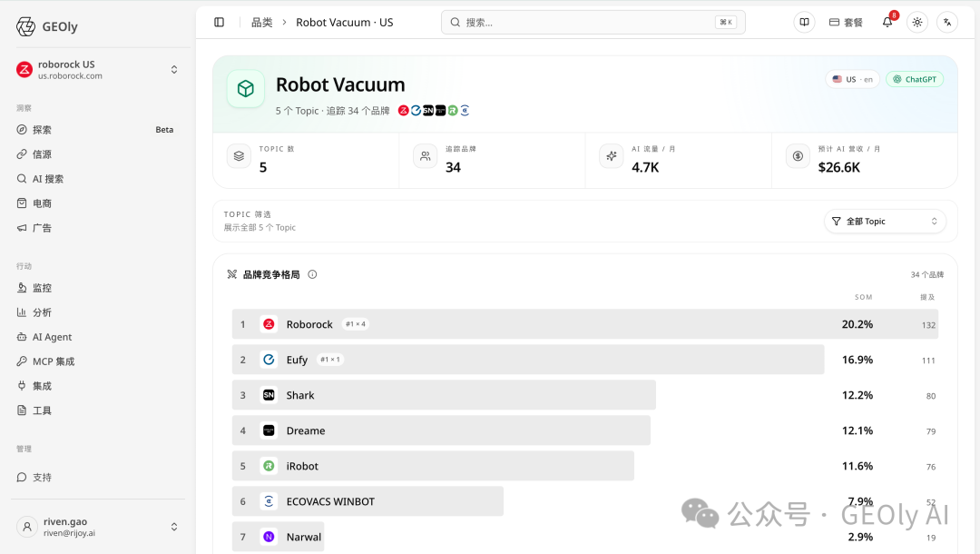Click the Topic count layers icon
Image resolution: width=980 pixels, height=554 pixels.
(239, 156)
